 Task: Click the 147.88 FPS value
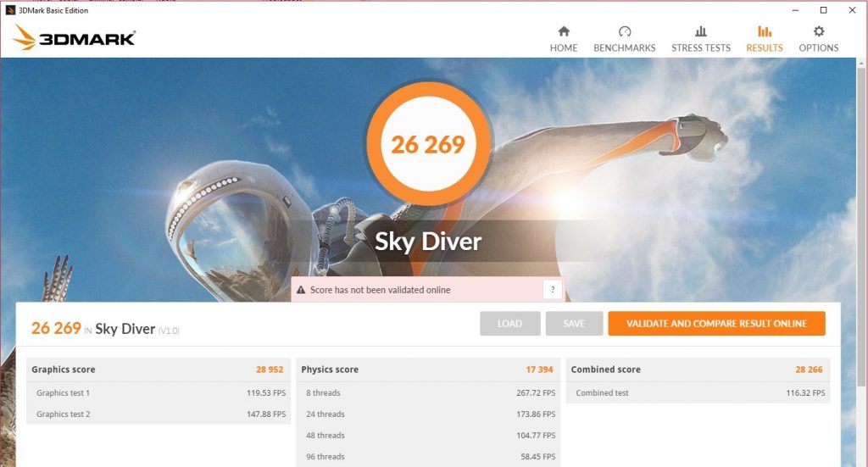266,414
